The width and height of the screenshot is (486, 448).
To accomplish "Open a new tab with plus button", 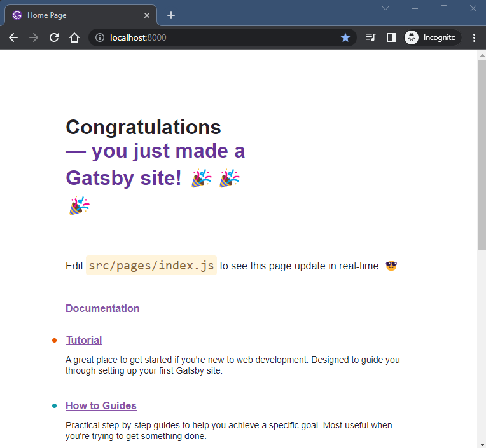I will point(171,15).
